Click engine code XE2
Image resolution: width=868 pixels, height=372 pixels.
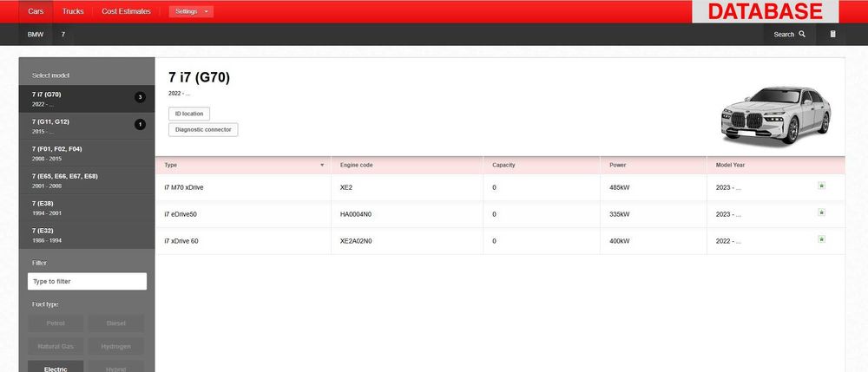tap(346, 188)
